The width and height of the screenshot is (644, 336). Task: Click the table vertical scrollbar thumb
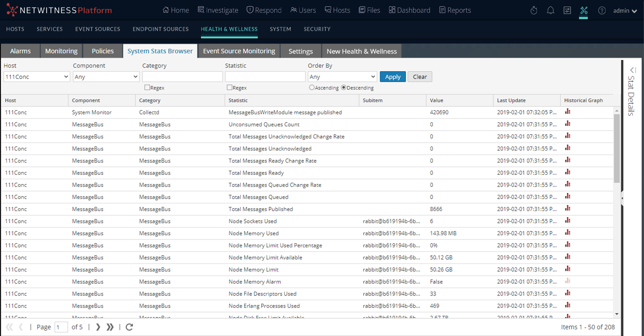click(x=616, y=148)
